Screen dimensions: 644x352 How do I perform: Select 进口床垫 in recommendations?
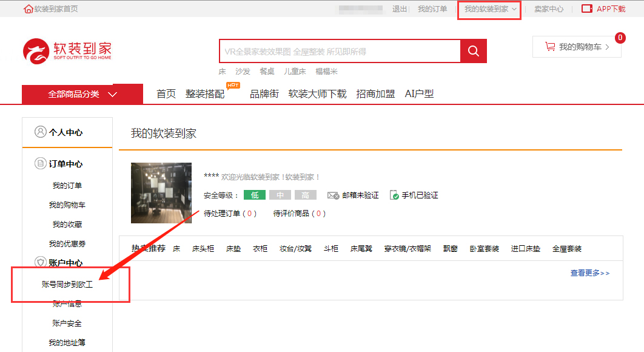click(525, 249)
